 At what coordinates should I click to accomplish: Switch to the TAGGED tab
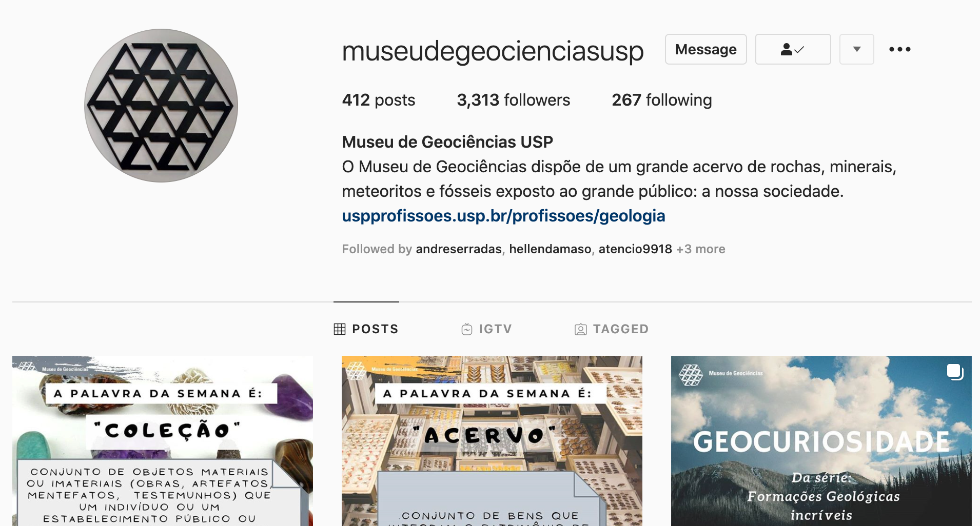[x=612, y=329]
